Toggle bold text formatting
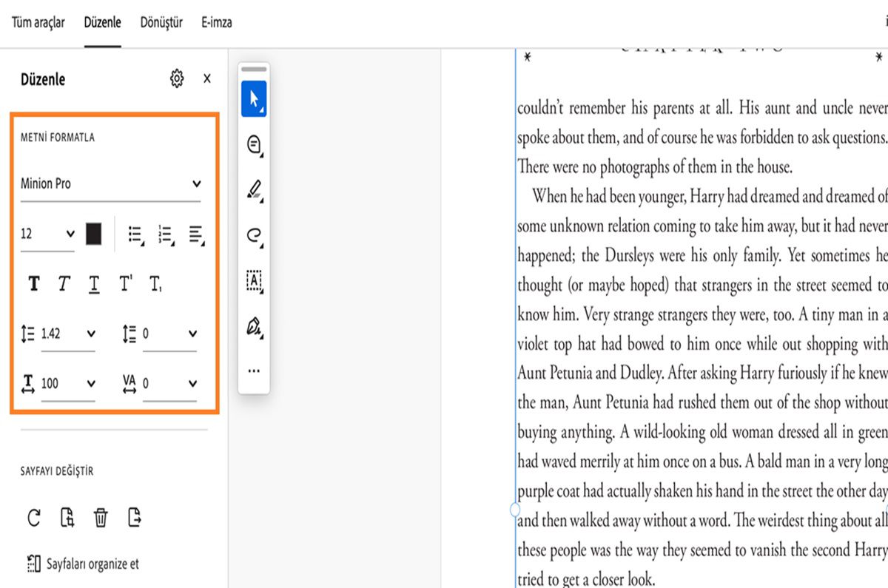 (x=34, y=284)
